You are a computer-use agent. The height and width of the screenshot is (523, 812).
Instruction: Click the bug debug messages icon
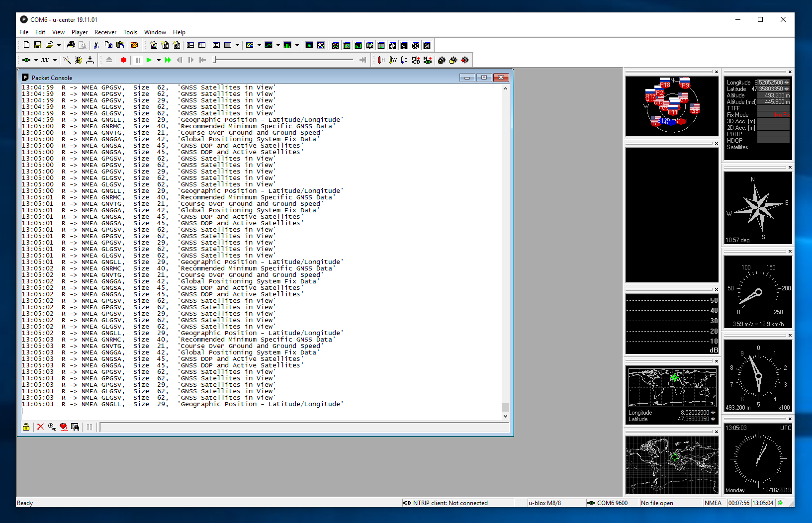[x=79, y=60]
